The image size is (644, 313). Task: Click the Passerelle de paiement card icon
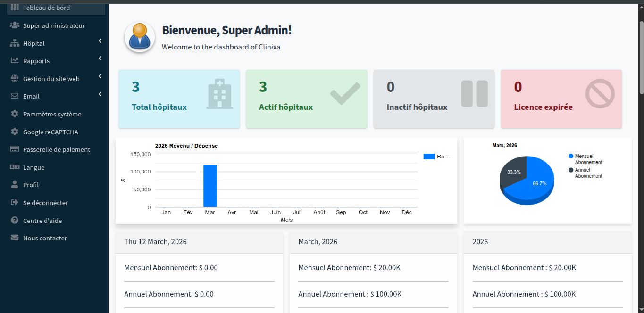click(x=15, y=149)
